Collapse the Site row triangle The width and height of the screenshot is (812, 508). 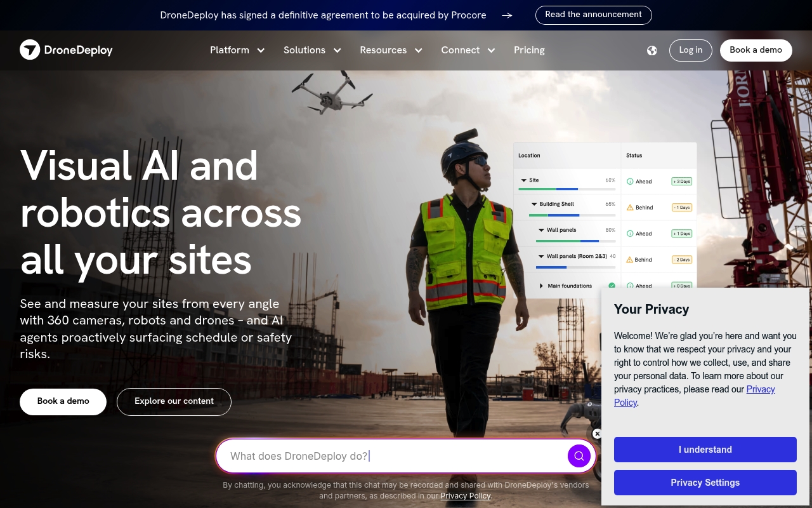click(x=524, y=180)
